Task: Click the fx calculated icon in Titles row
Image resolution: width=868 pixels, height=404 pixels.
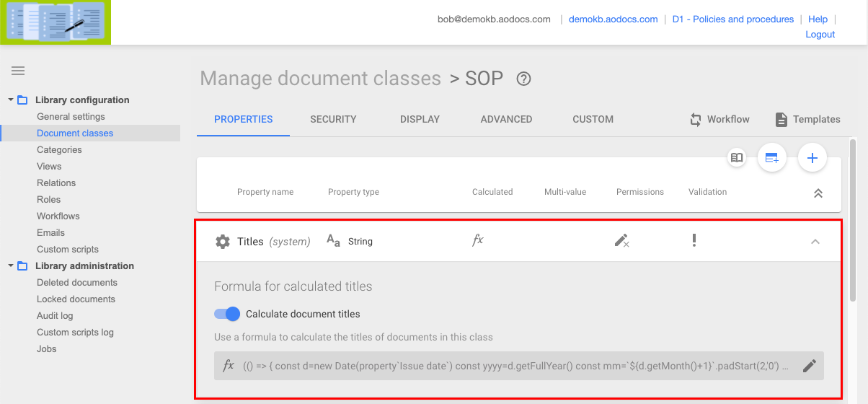Action: pos(478,240)
